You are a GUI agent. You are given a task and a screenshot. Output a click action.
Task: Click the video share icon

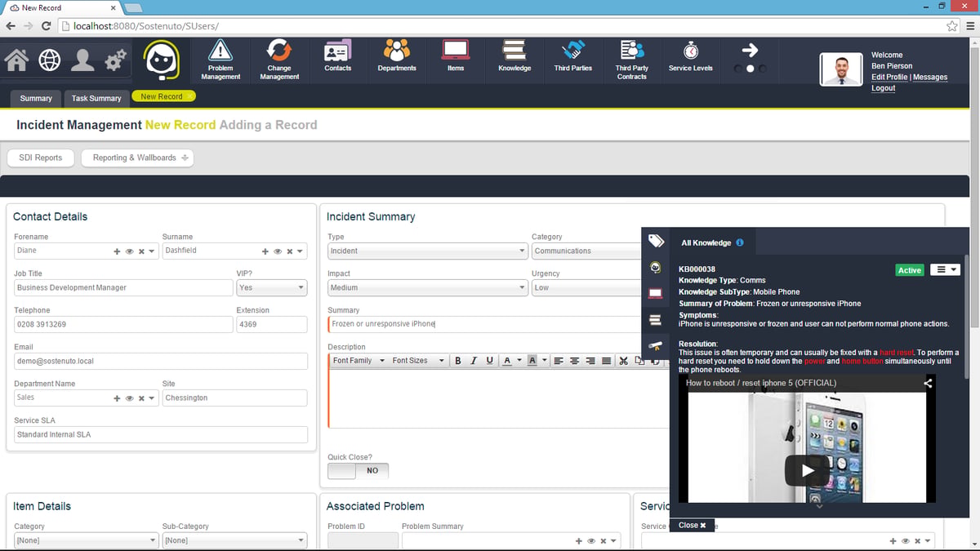928,383
